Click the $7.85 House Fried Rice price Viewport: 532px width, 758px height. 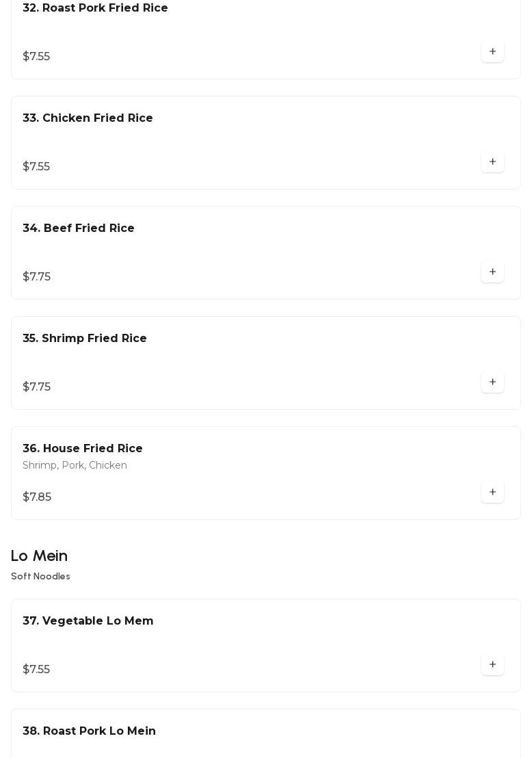point(37,497)
